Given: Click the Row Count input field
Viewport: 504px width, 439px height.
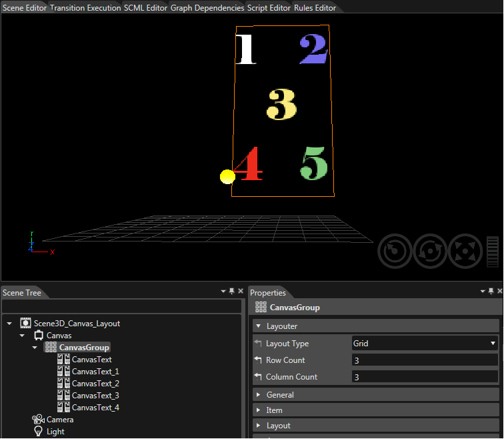Looking at the screenshot, I should point(425,360).
